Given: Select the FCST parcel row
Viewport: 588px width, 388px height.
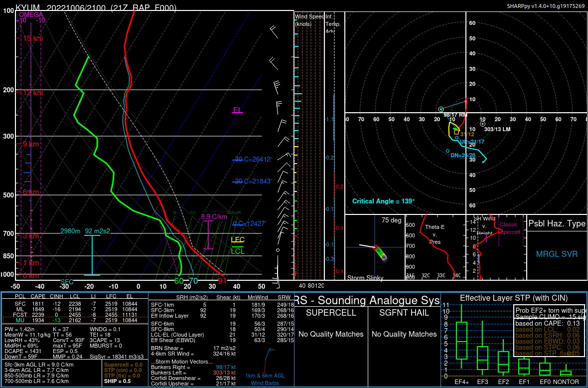Looking at the screenshot, I should click(x=75, y=315).
